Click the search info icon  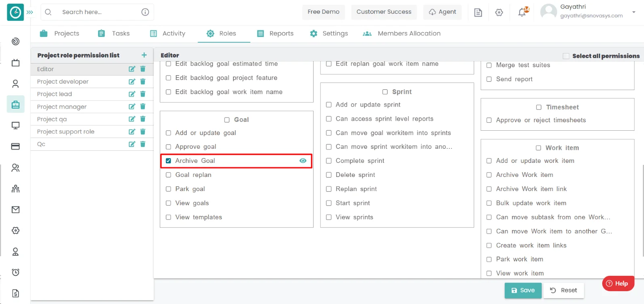145,12
